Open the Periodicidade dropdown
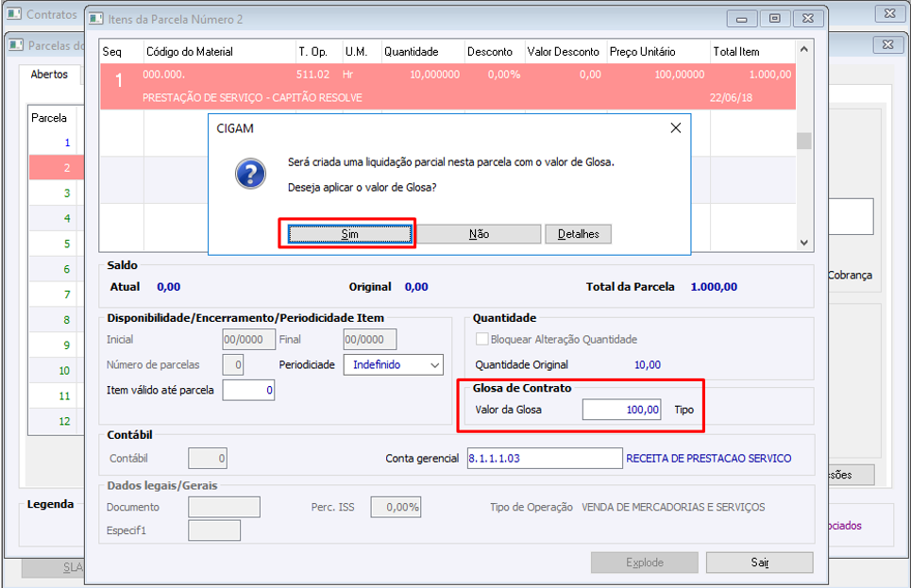 (394, 365)
